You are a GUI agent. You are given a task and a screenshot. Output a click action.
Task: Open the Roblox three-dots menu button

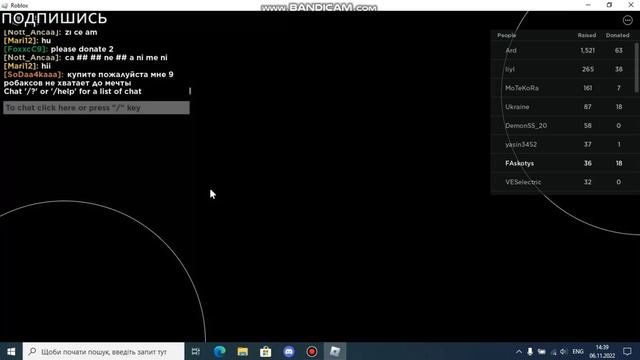[627, 20]
